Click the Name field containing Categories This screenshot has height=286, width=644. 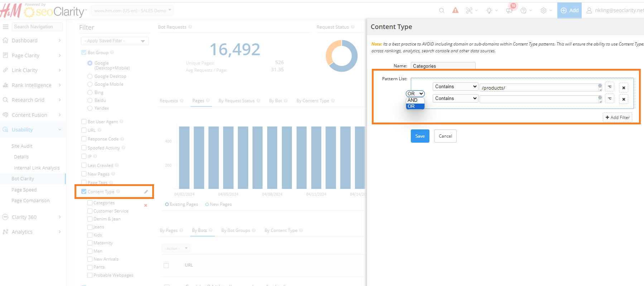point(443,66)
